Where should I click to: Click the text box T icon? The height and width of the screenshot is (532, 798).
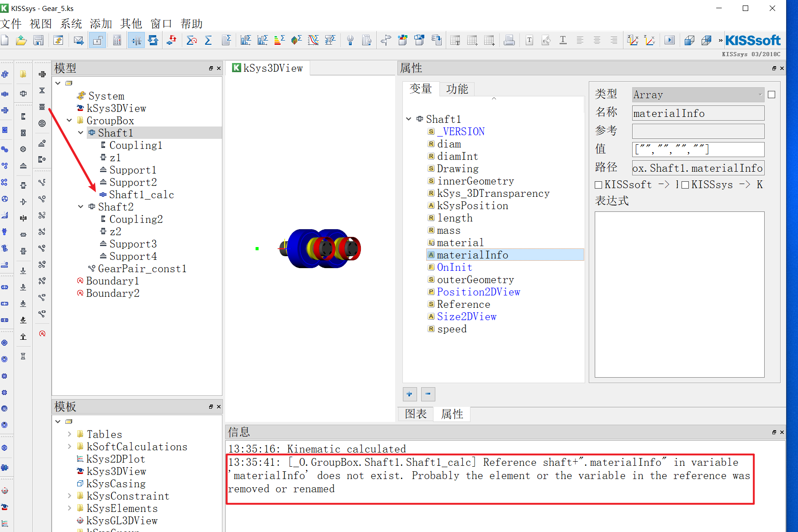coord(529,40)
